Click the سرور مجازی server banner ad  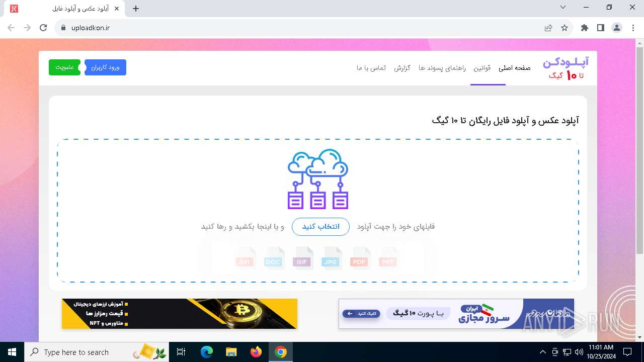click(x=456, y=314)
